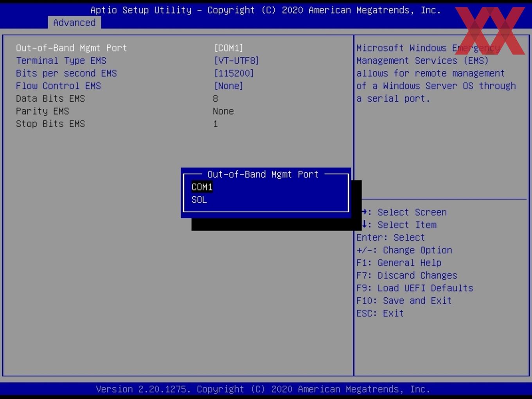Select the Out-of-Band Mgmt Port setting label
The width and height of the screenshot is (532, 399).
[x=71, y=48]
